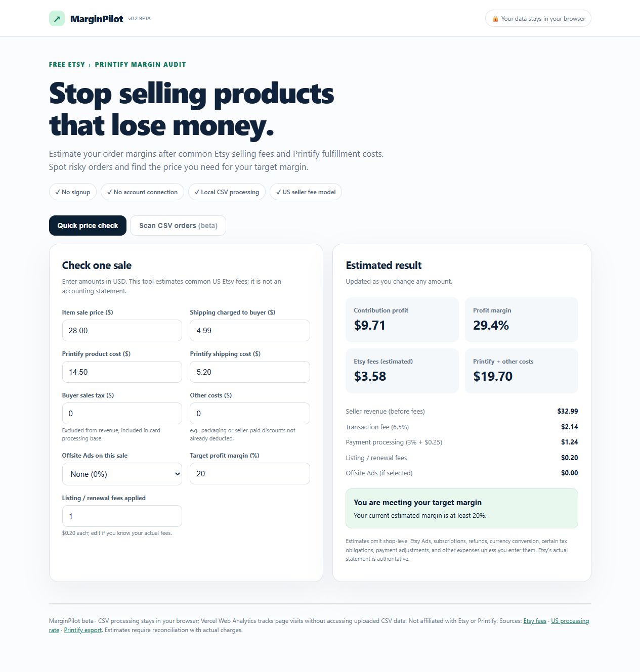Open the Offsite Ads dropdown

[x=122, y=474]
